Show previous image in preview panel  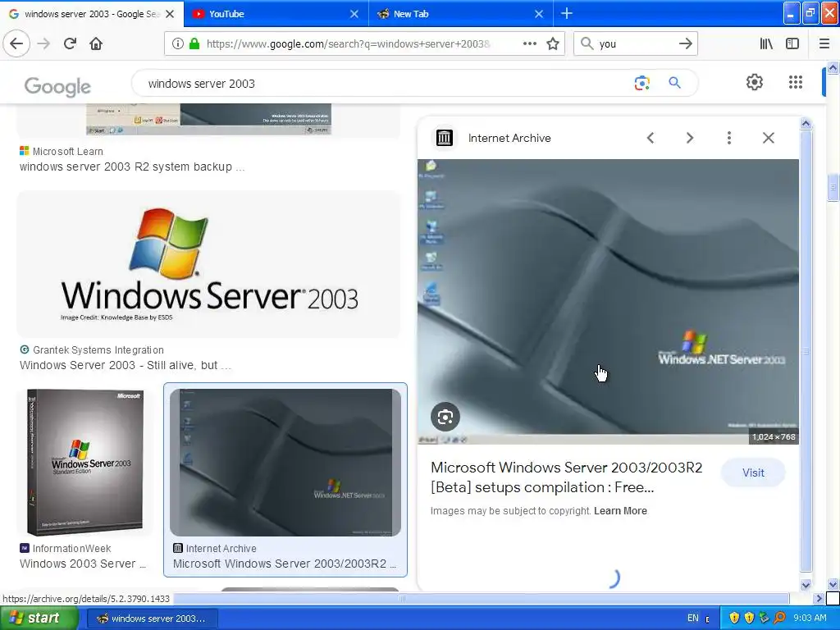(x=651, y=138)
